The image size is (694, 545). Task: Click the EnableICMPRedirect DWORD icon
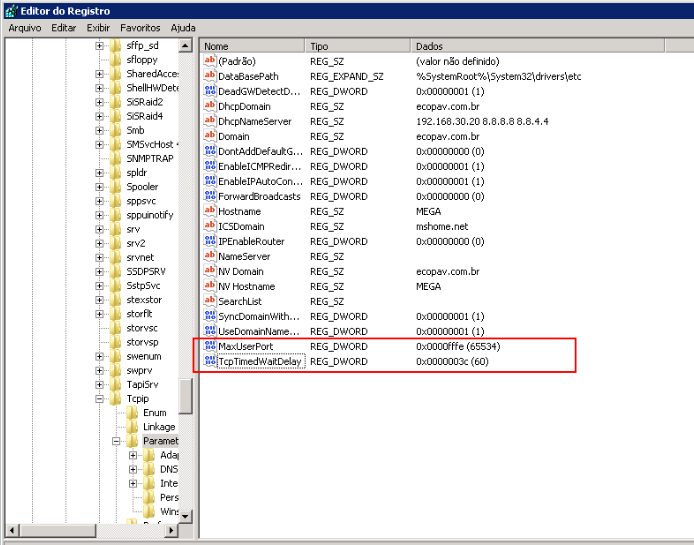coord(210,166)
